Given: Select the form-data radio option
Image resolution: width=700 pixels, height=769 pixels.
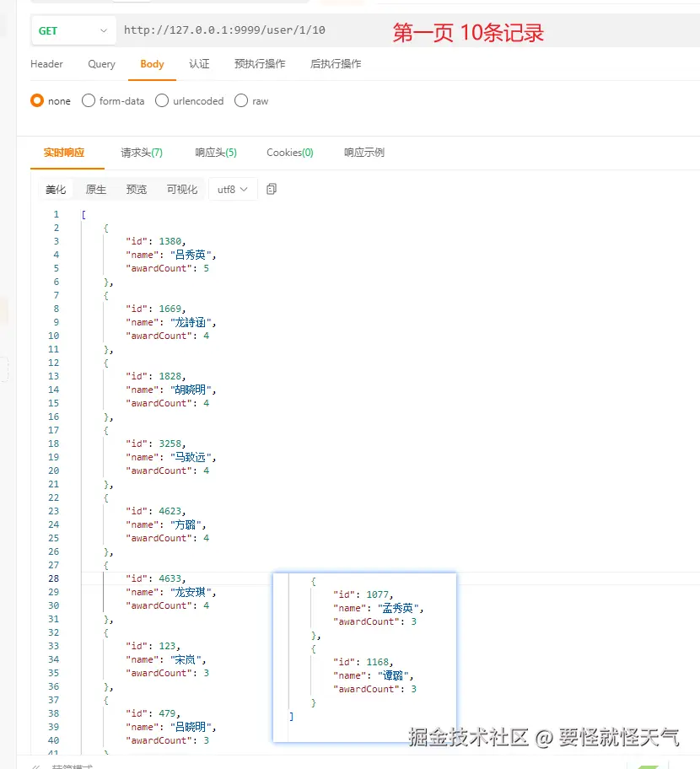Looking at the screenshot, I should tap(89, 100).
